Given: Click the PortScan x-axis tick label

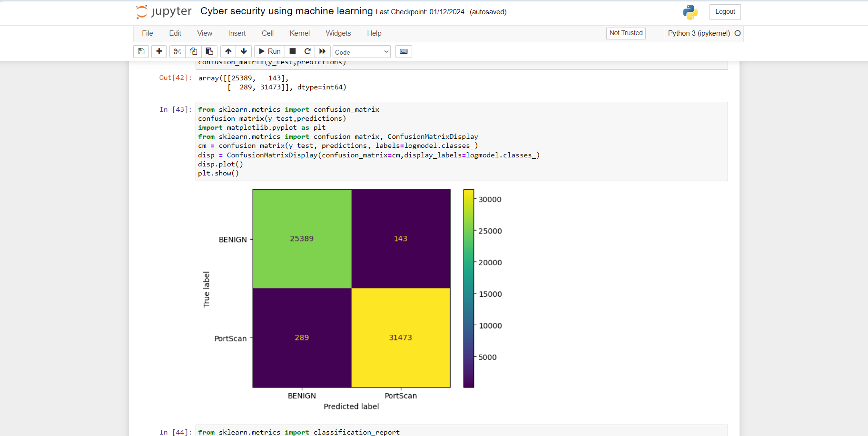Looking at the screenshot, I should (401, 396).
